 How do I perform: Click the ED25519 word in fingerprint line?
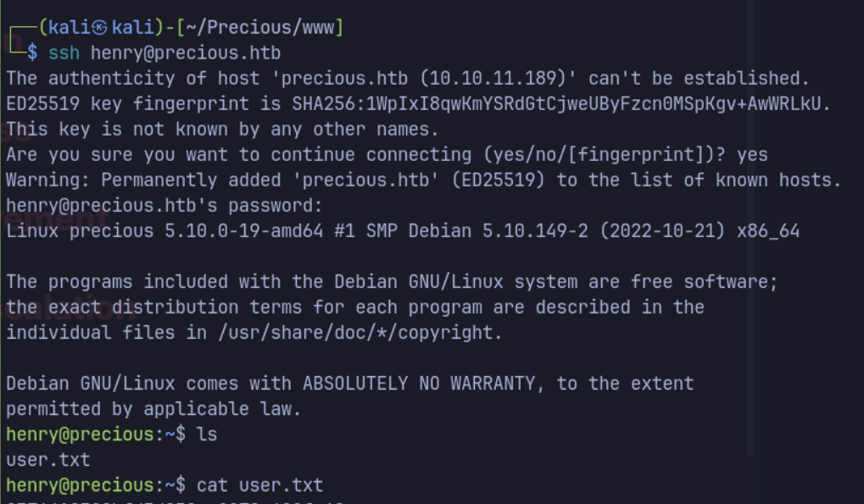click(x=43, y=103)
